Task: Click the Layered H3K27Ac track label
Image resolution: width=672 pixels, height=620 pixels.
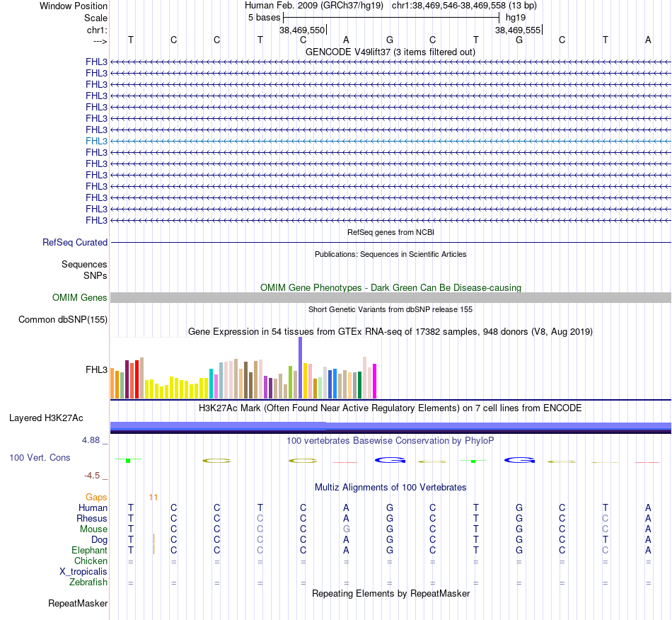Action: pos(46,418)
